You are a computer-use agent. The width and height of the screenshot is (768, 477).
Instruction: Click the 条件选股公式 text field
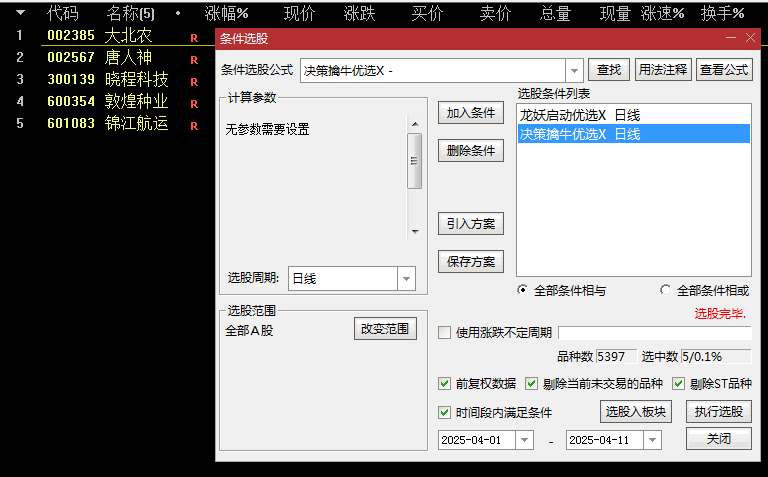click(x=433, y=71)
